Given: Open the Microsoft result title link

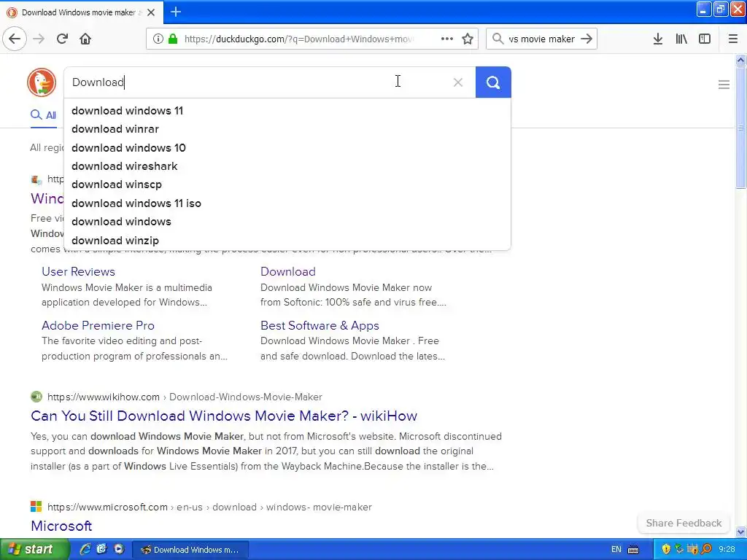Looking at the screenshot, I should (61, 526).
